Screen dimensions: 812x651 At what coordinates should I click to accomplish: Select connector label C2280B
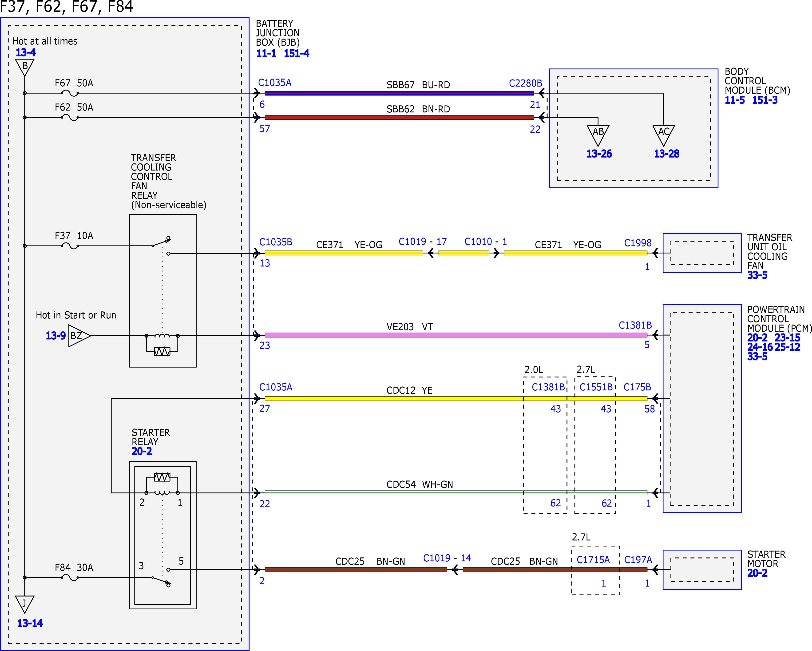(x=525, y=83)
